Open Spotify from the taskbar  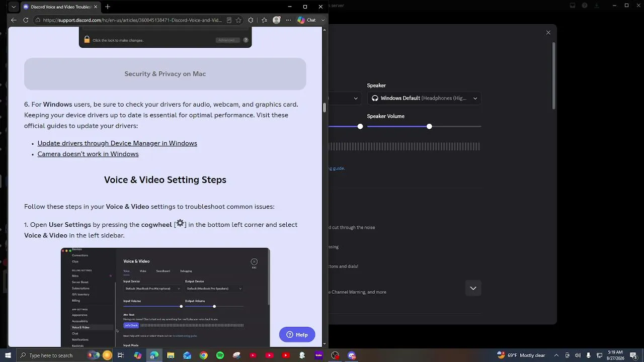(220, 355)
